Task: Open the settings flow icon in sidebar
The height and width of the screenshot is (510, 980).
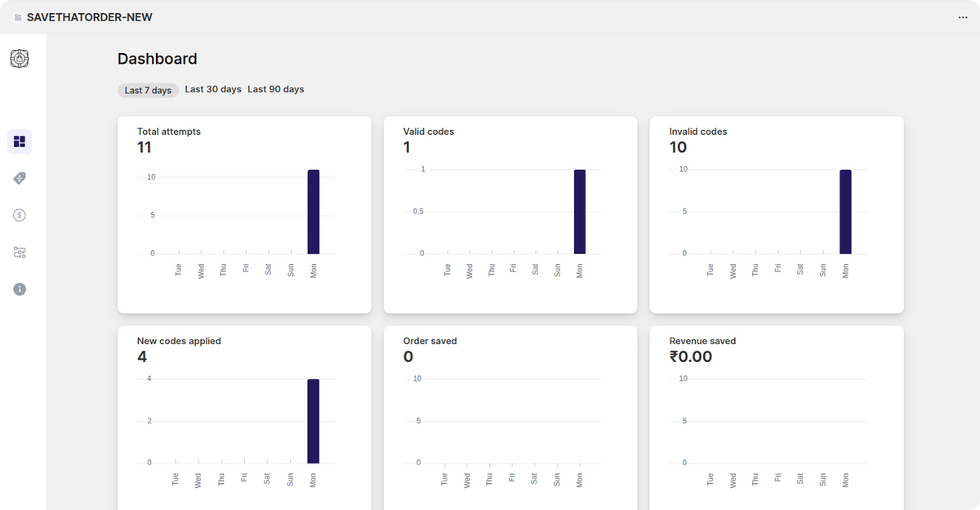Action: tap(20, 253)
